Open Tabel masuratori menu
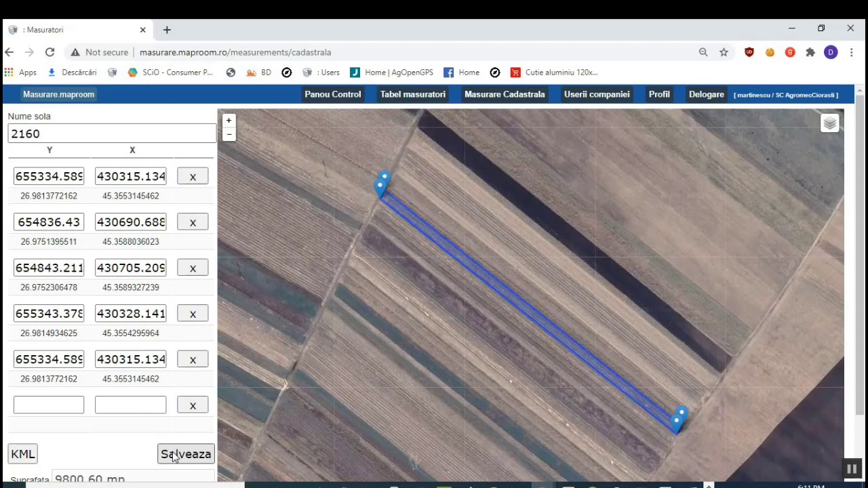 coord(413,94)
